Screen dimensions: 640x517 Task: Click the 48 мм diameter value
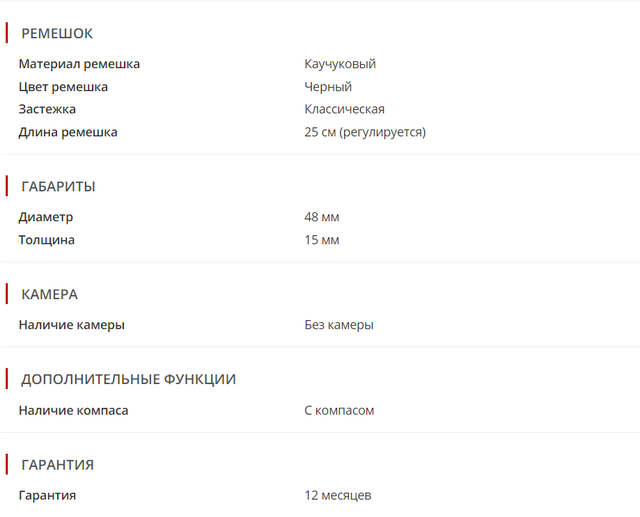(x=322, y=217)
